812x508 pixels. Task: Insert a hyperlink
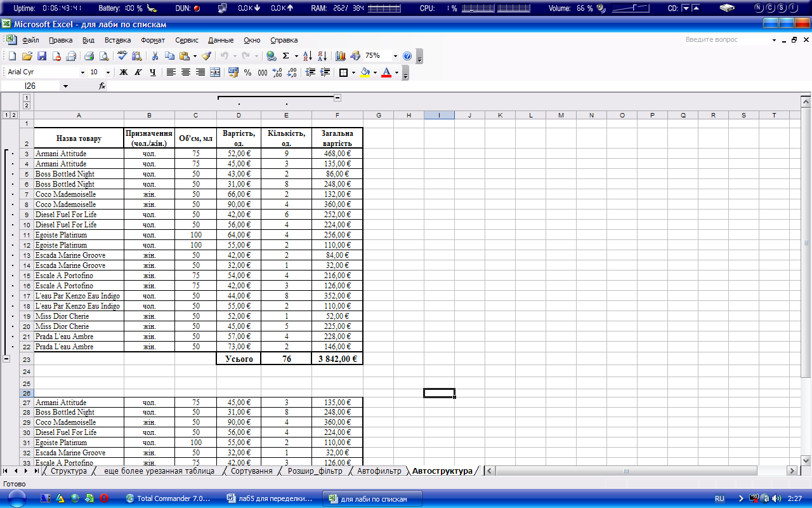[x=272, y=56]
